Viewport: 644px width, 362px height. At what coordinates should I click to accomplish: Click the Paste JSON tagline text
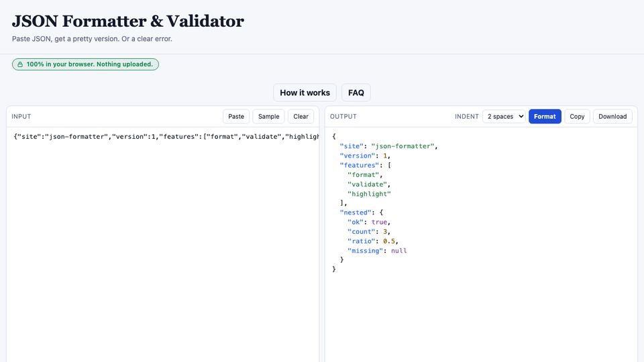click(x=92, y=39)
